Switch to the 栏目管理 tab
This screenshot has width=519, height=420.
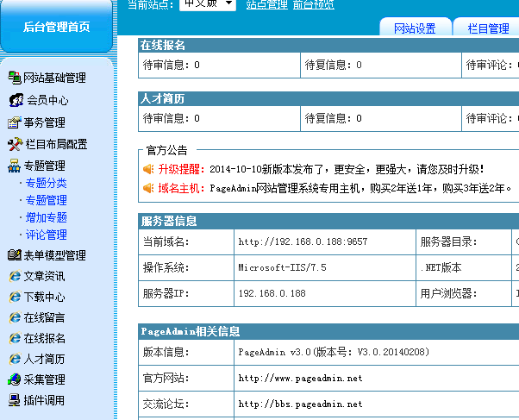488,28
